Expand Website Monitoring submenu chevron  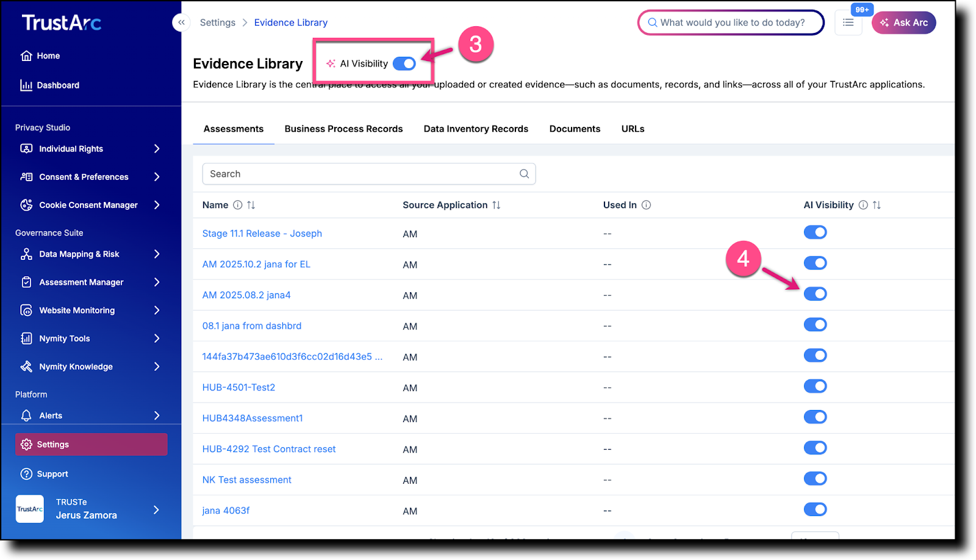(x=157, y=310)
